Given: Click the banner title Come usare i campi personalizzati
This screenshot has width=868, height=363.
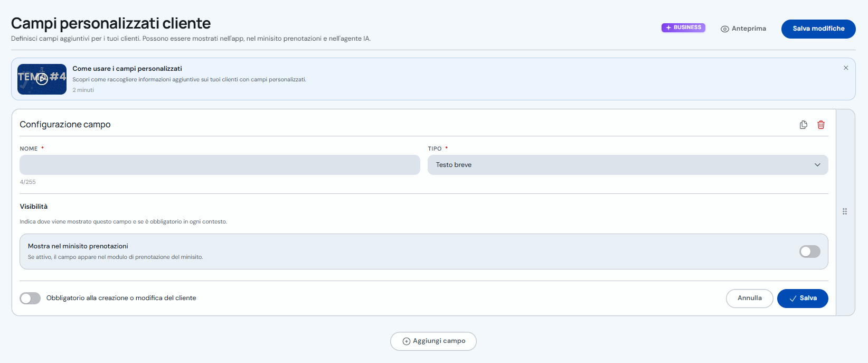Looking at the screenshot, I should tap(127, 69).
